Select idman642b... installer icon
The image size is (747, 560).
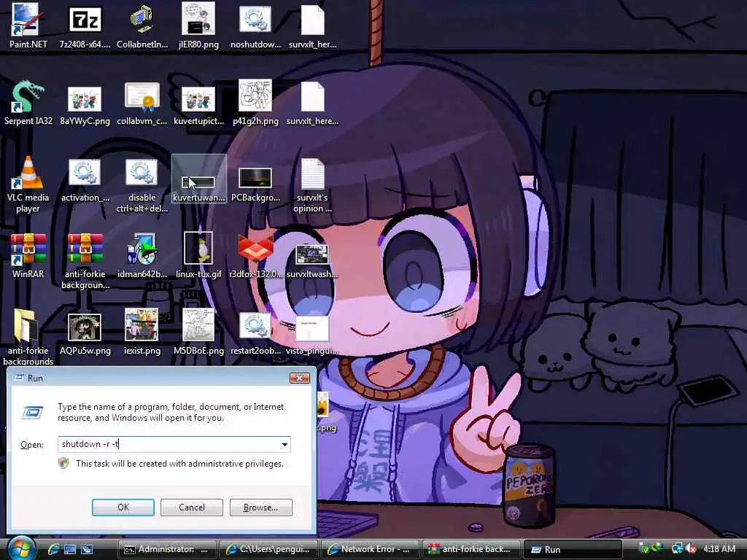point(142,256)
